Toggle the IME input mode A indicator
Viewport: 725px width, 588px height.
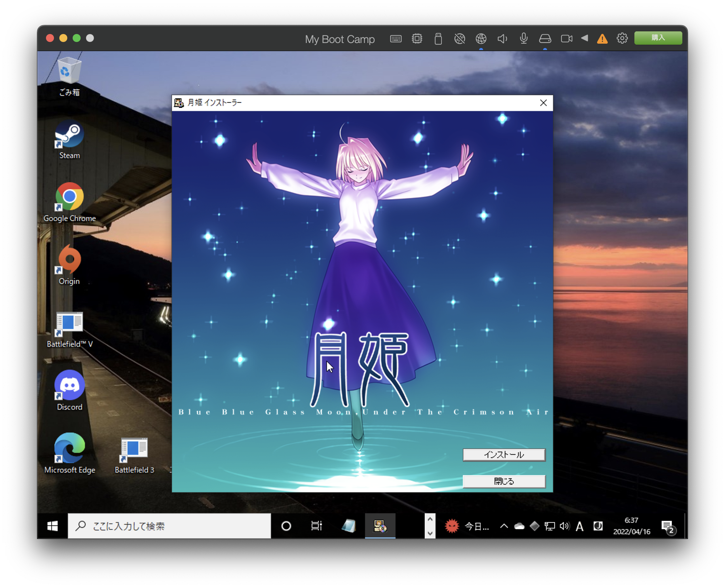tap(579, 526)
